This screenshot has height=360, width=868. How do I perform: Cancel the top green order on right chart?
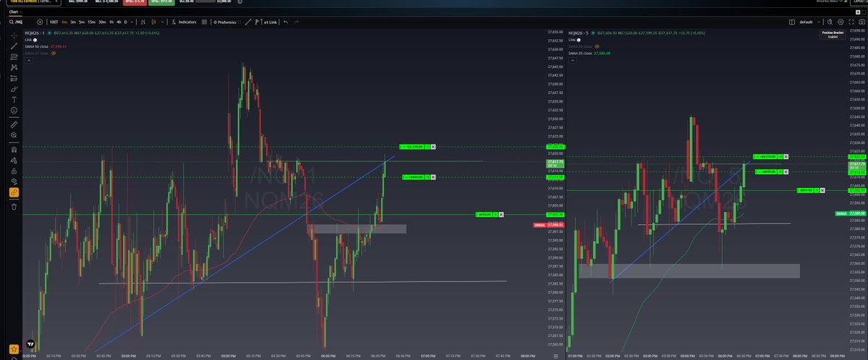(787, 156)
